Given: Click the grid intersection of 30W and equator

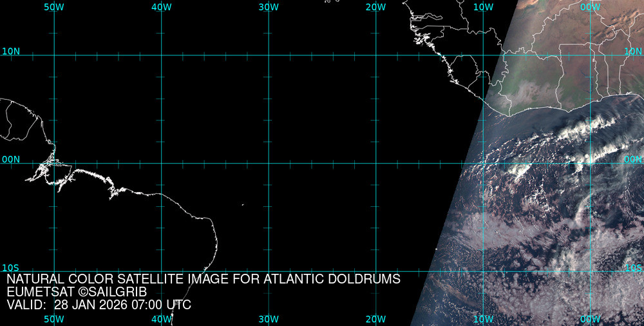Looking at the screenshot, I should (x=269, y=163).
